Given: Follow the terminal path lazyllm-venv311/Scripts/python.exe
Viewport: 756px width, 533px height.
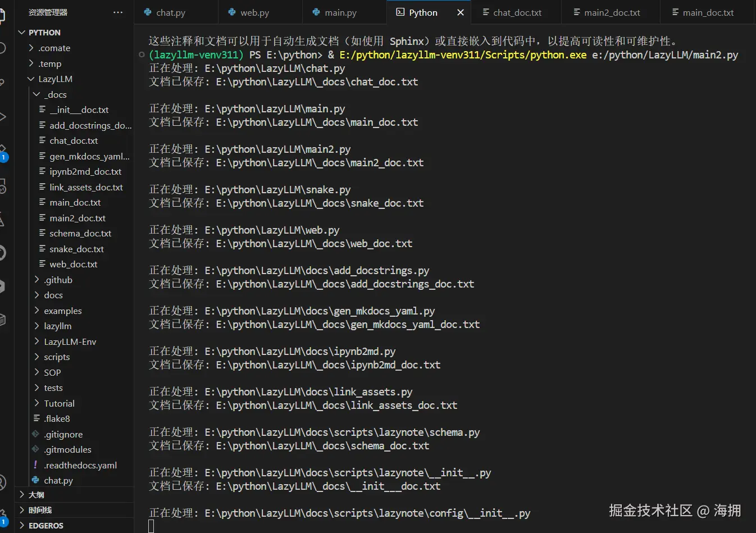Looking at the screenshot, I should coord(463,55).
